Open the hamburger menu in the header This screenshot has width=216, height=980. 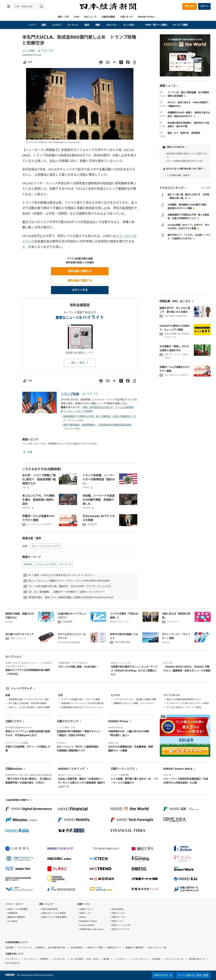[x=8, y=6]
